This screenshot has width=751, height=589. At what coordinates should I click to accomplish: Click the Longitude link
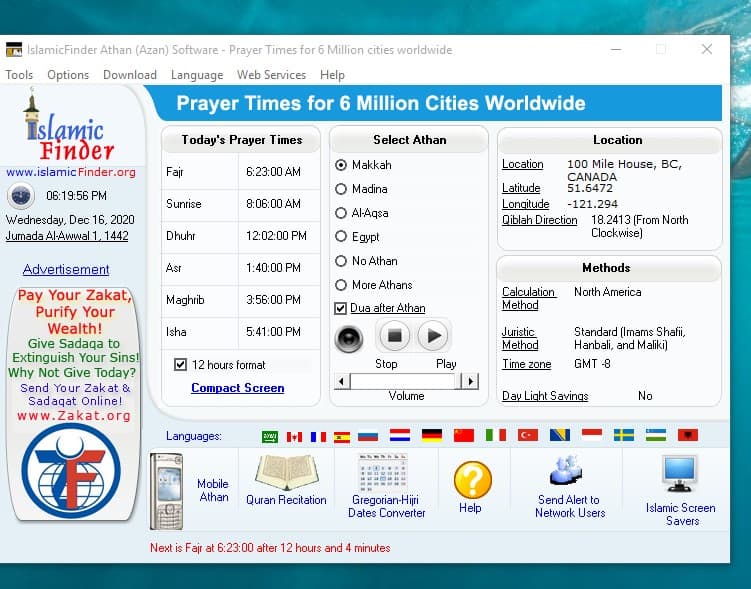click(525, 204)
